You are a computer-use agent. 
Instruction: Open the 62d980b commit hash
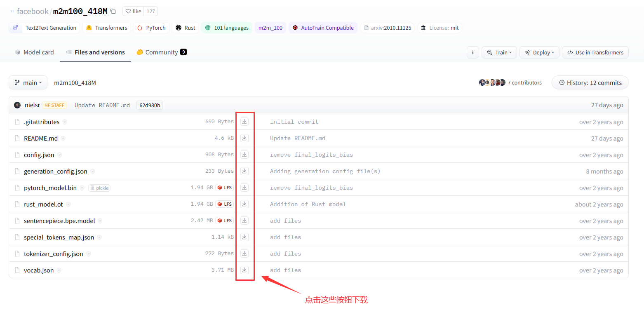tap(150, 105)
